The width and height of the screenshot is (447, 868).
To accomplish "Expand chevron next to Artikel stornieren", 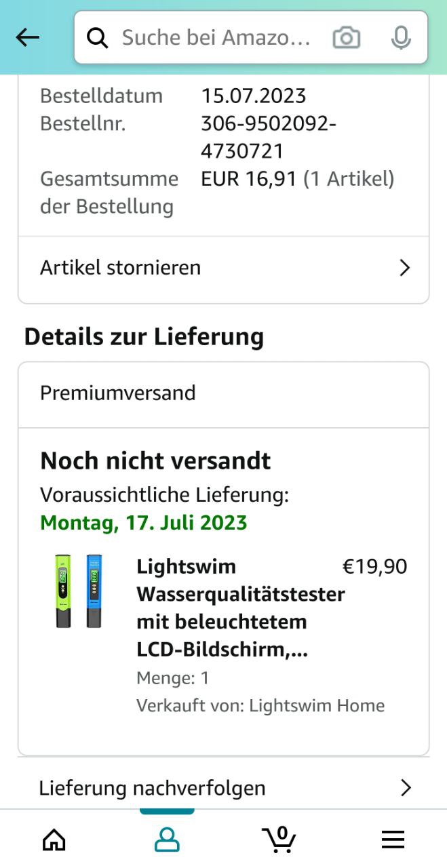I will (405, 268).
